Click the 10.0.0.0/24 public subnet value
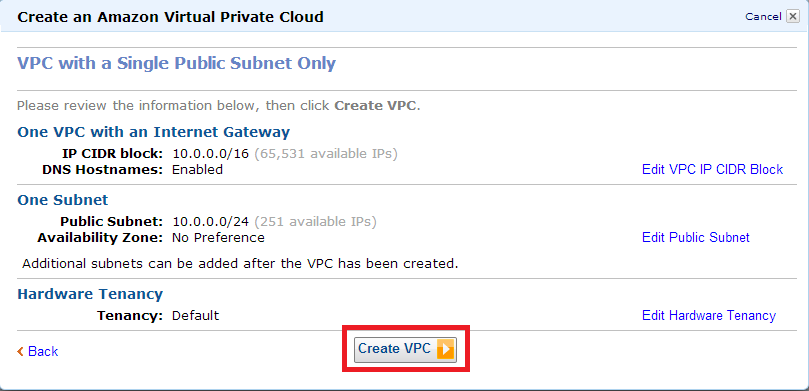The width and height of the screenshot is (809, 391). (211, 222)
